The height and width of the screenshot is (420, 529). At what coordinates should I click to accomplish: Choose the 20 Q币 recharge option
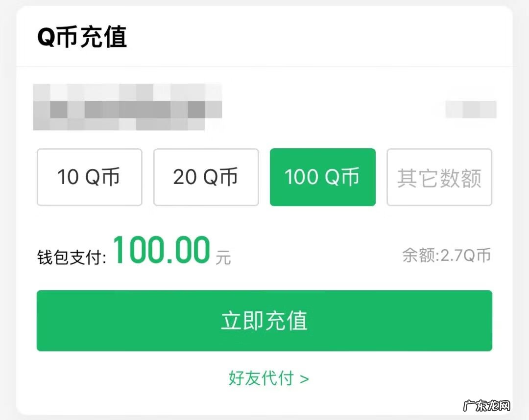[x=206, y=177]
